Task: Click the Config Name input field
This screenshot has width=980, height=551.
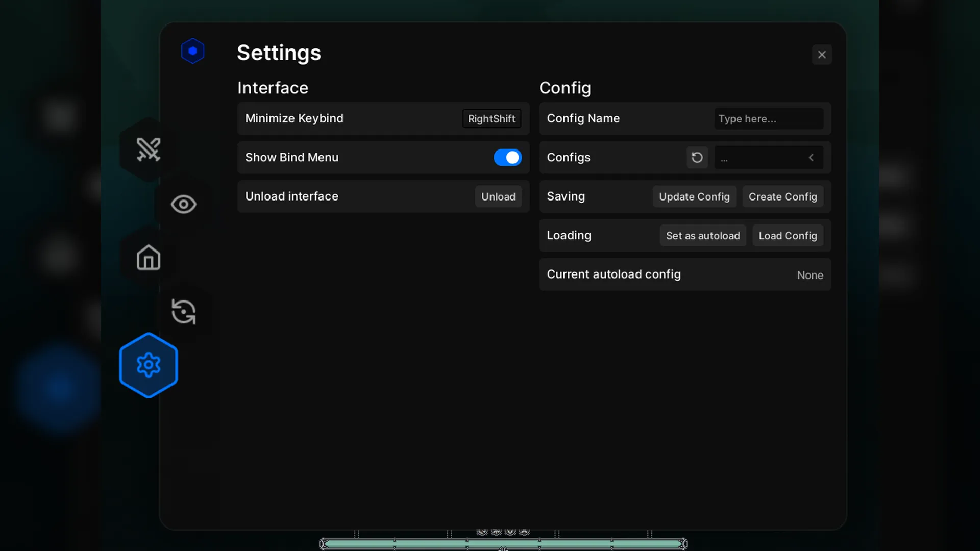Action: [x=768, y=119]
